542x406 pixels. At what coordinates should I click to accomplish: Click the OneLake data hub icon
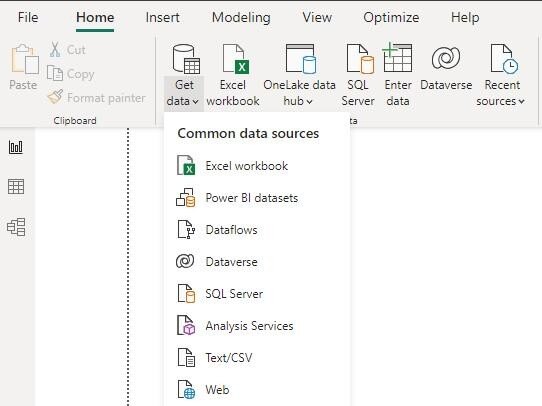(301, 59)
